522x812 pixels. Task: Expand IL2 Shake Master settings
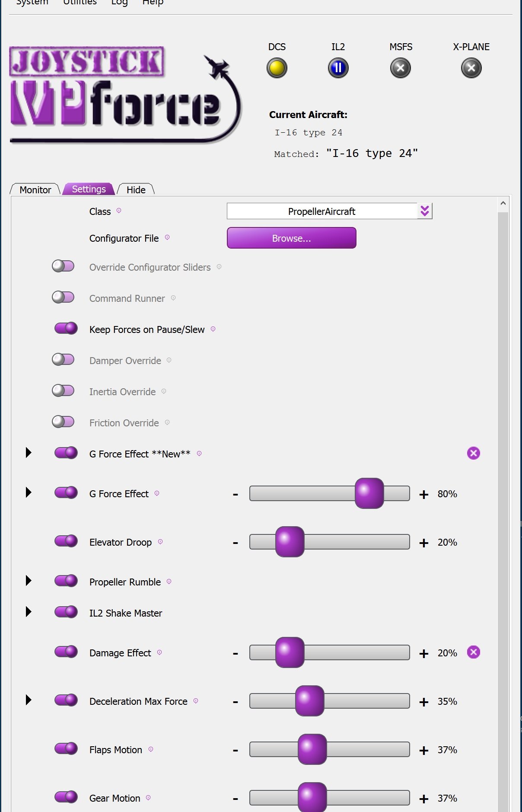29,612
